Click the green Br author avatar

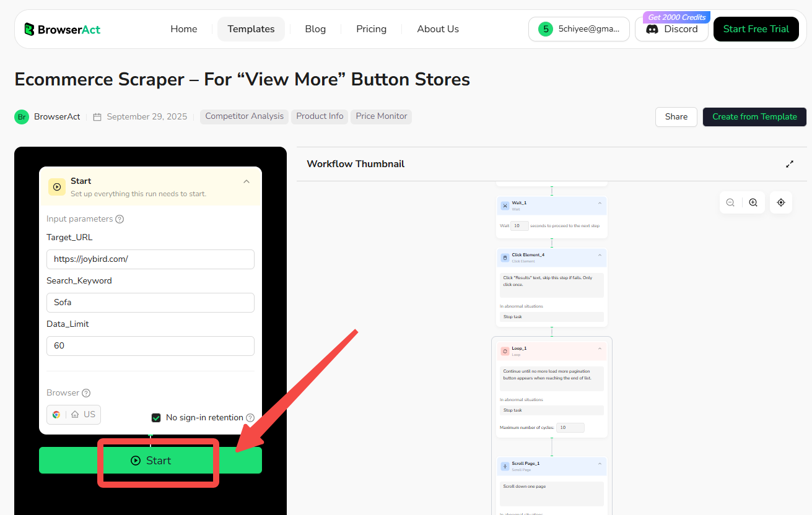coord(22,116)
